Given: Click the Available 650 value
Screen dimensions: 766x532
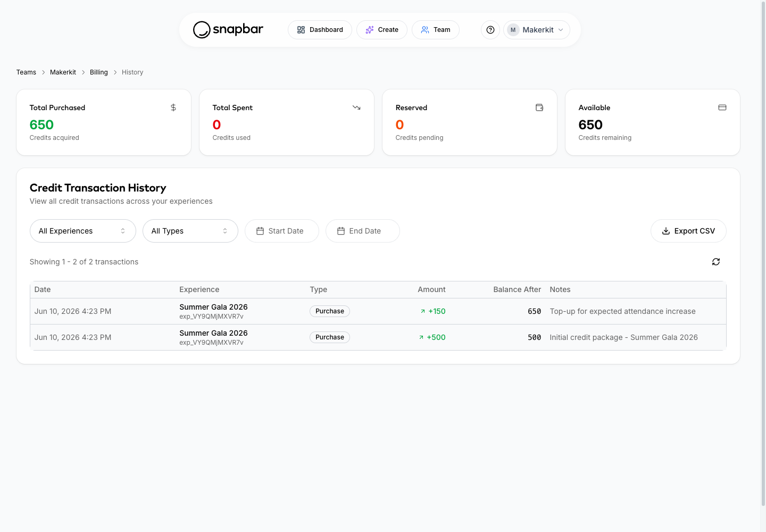Looking at the screenshot, I should click(x=590, y=124).
